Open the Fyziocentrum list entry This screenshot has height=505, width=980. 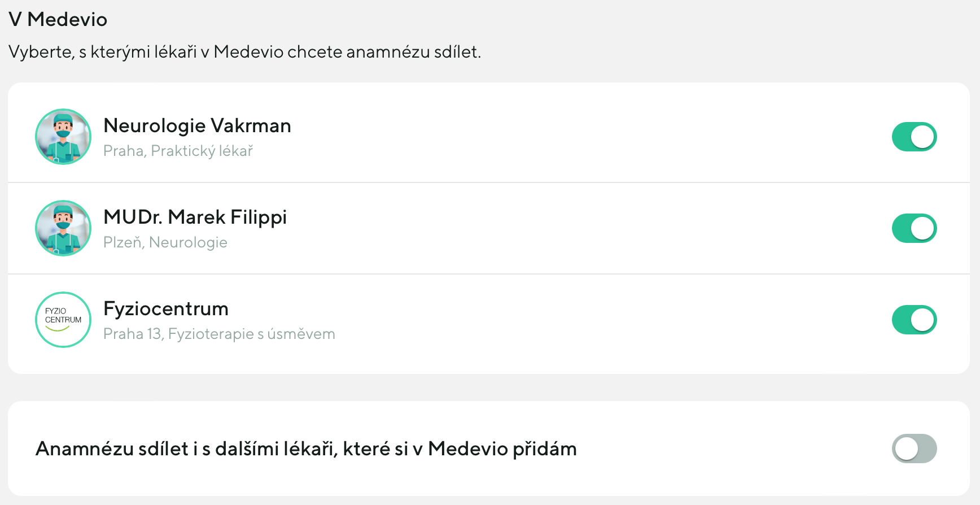tap(395, 320)
